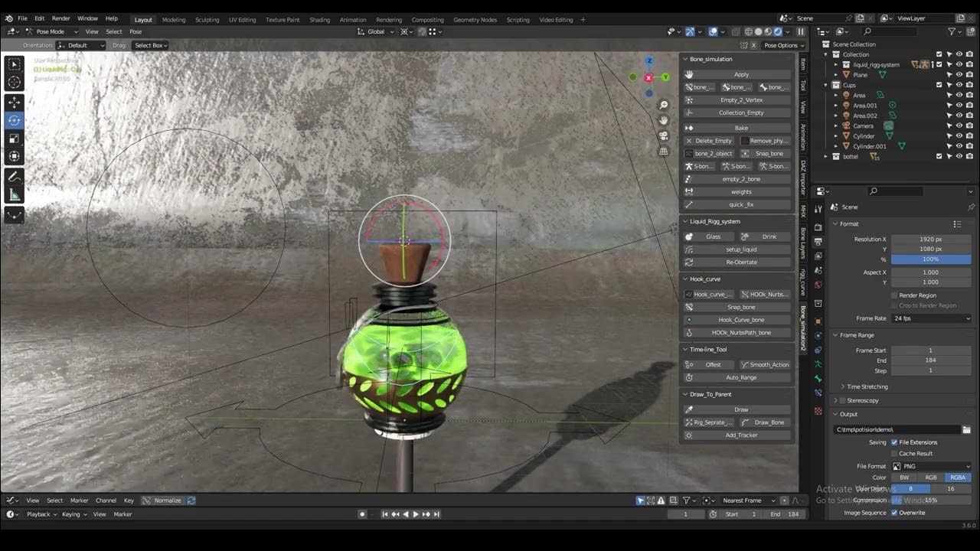This screenshot has height=551, width=980.
Task: Click the Add_Tracker button
Action: [737, 435]
